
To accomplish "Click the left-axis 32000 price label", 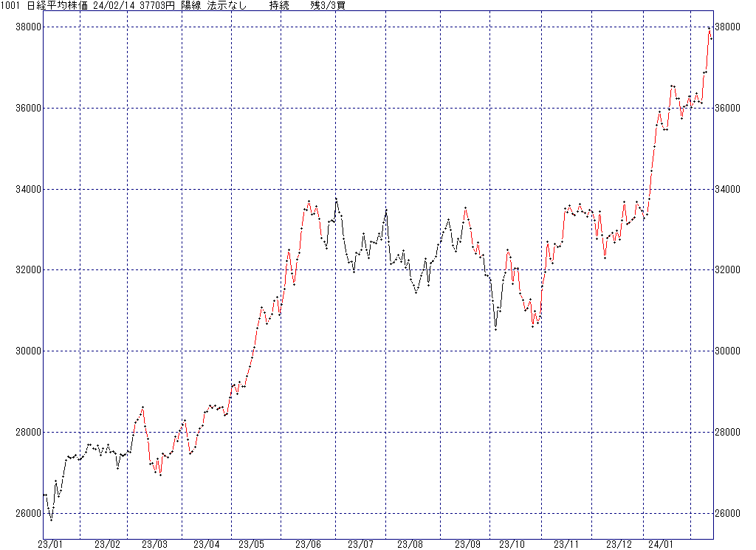I will [27, 270].
